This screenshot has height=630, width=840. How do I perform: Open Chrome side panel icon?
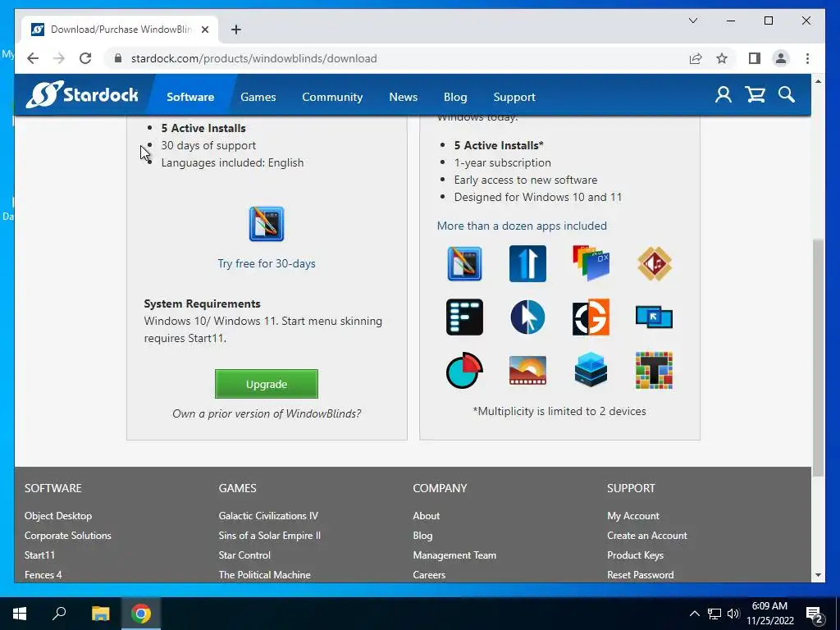tap(755, 58)
